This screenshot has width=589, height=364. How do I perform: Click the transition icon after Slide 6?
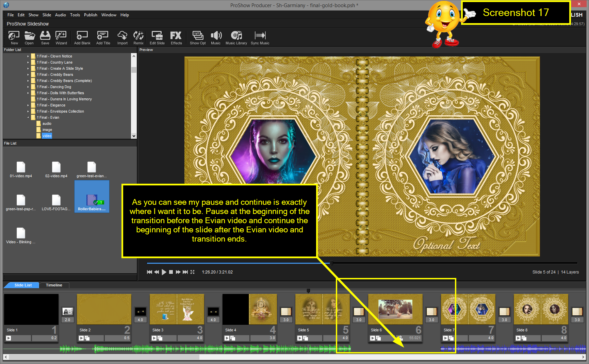click(x=431, y=311)
